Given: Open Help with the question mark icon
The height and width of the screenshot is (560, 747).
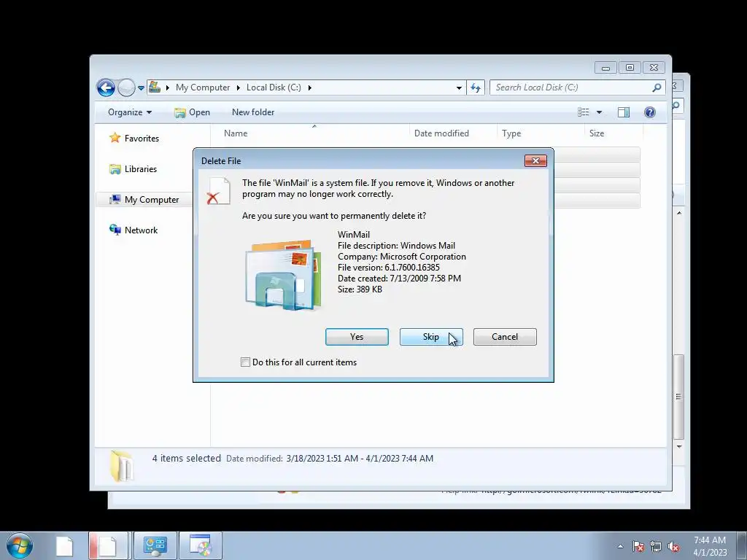Looking at the screenshot, I should point(650,112).
